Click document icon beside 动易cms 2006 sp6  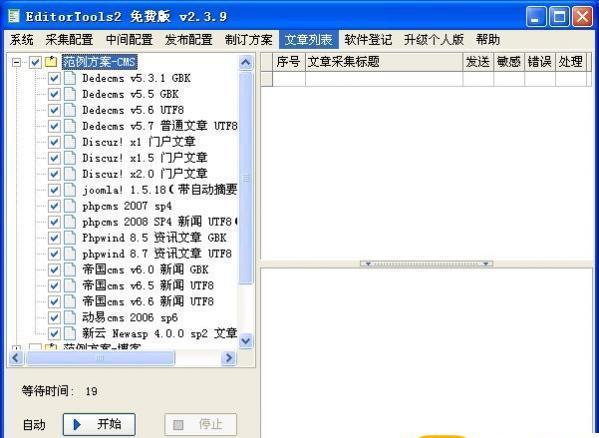70,317
